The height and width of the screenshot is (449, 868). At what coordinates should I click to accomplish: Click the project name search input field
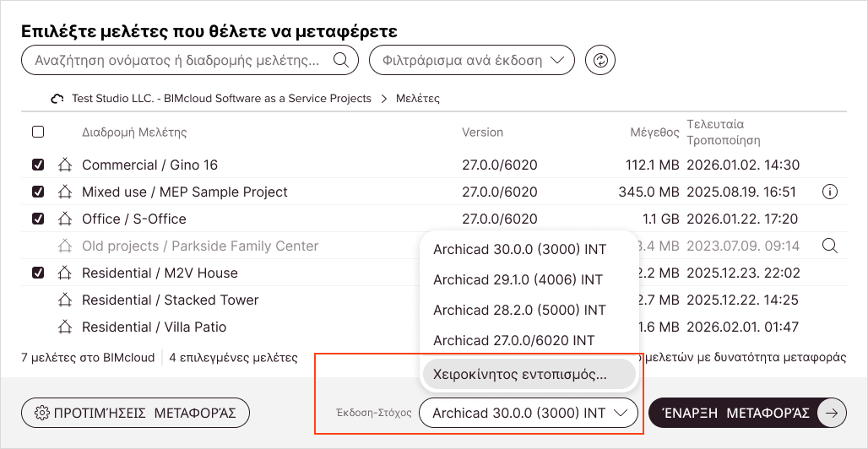point(177,60)
